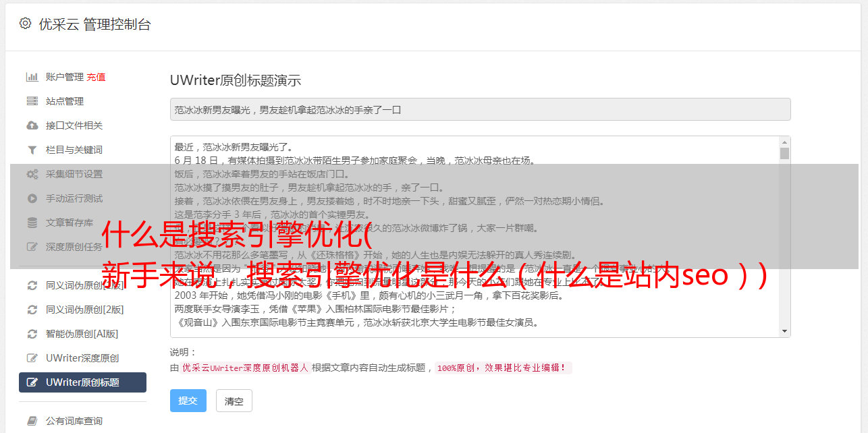This screenshot has width=868, height=433.
Task: Click the heading UWriter原创标题演示
Action: tap(236, 80)
